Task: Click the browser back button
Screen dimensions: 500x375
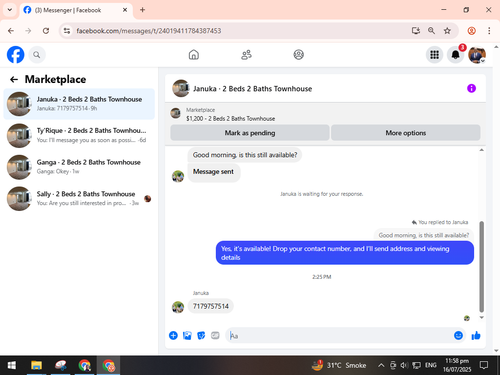Action: (11, 31)
